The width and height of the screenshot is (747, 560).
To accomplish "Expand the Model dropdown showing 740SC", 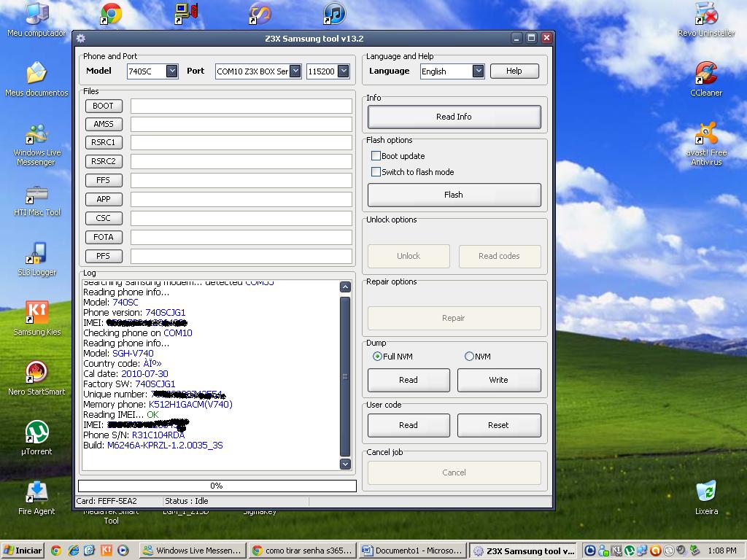I will pos(172,71).
